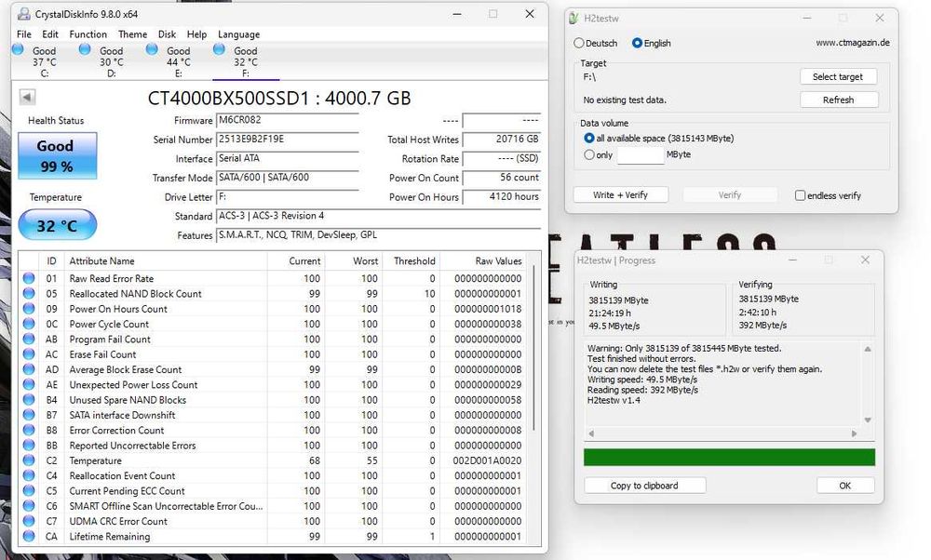This screenshot has width=931, height=560.
Task: Choose all available space option
Action: tap(589, 138)
